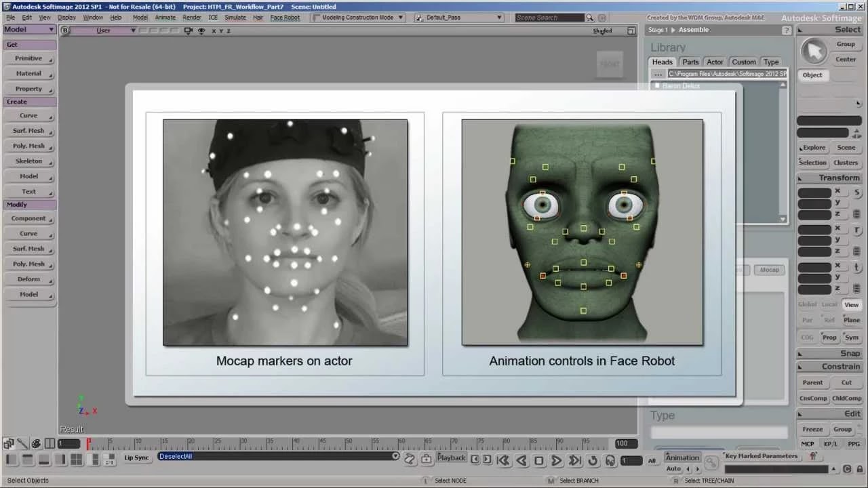
Task: Expand the Deform submenu
Action: [29, 279]
